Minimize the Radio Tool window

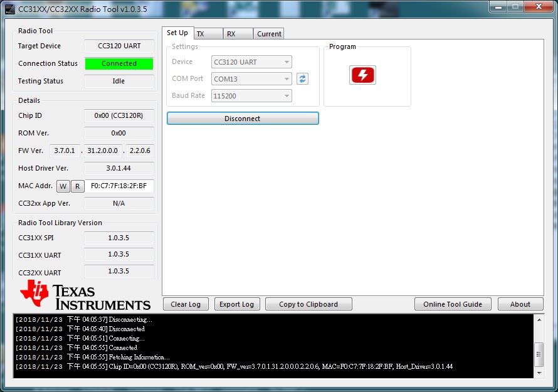pos(498,7)
